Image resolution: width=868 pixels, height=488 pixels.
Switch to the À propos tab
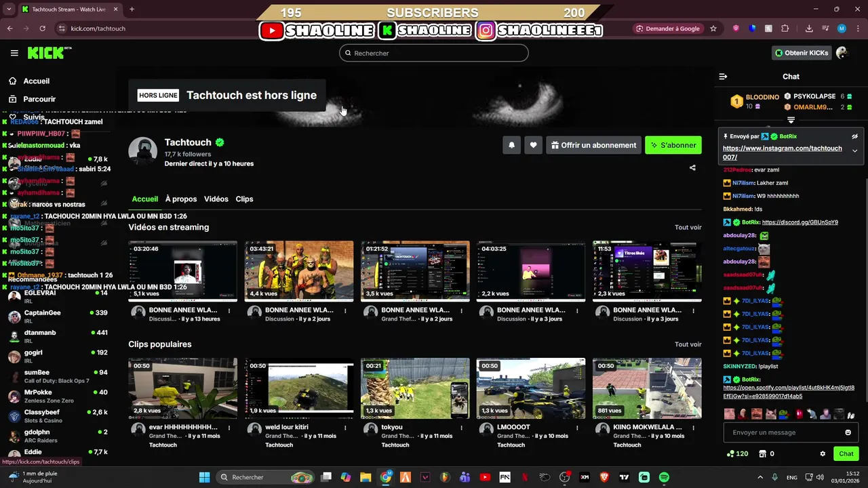[181, 199]
